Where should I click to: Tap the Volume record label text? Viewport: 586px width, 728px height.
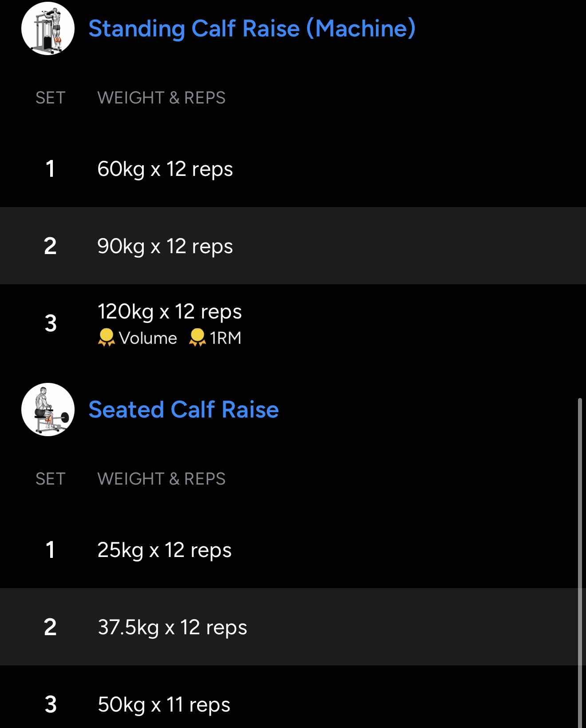148,338
